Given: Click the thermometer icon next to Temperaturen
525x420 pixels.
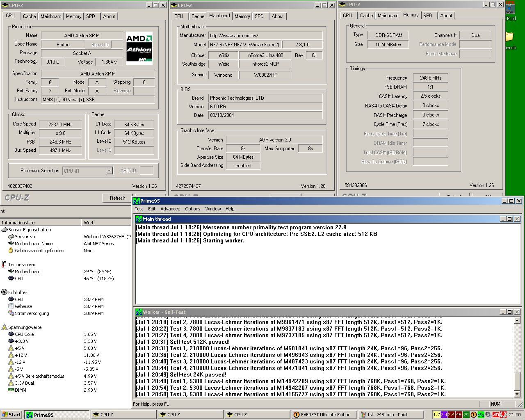Looking at the screenshot, I should (4, 265).
